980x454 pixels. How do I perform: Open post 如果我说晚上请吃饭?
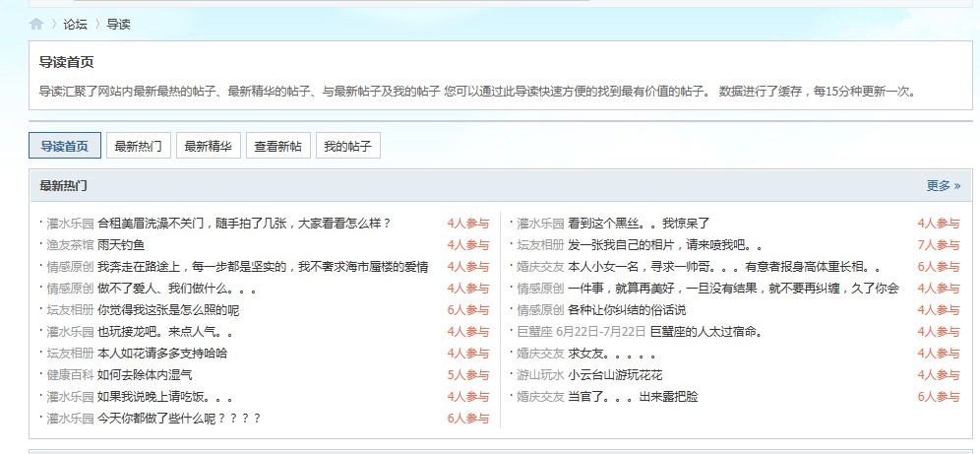(165, 397)
